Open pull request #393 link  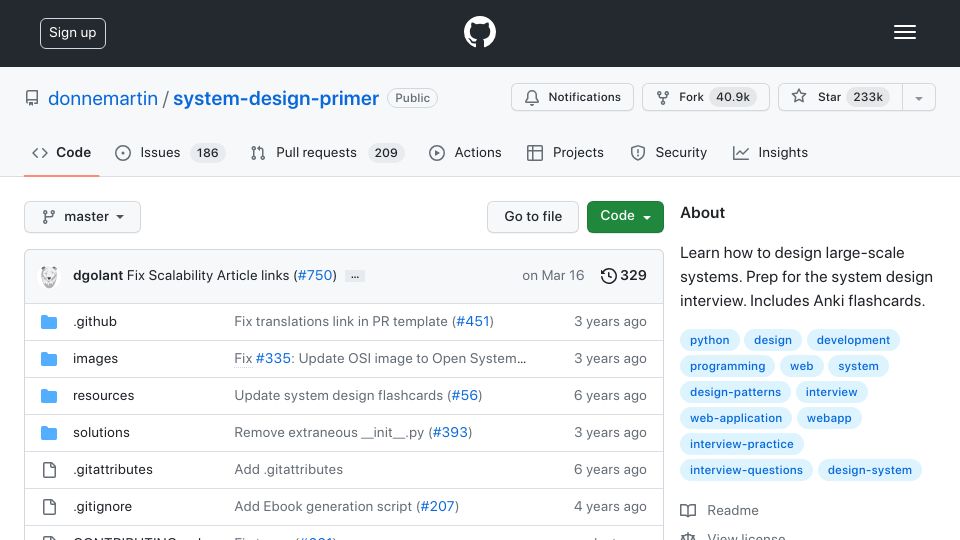[x=451, y=432]
